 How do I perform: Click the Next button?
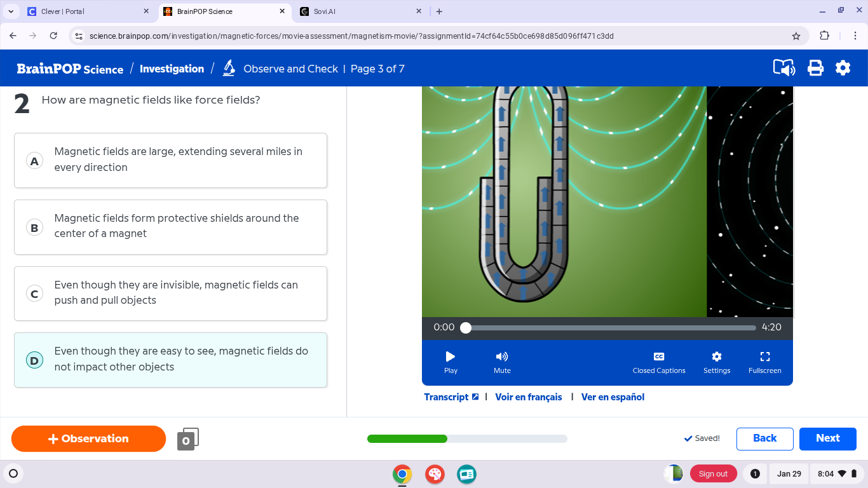click(x=827, y=438)
